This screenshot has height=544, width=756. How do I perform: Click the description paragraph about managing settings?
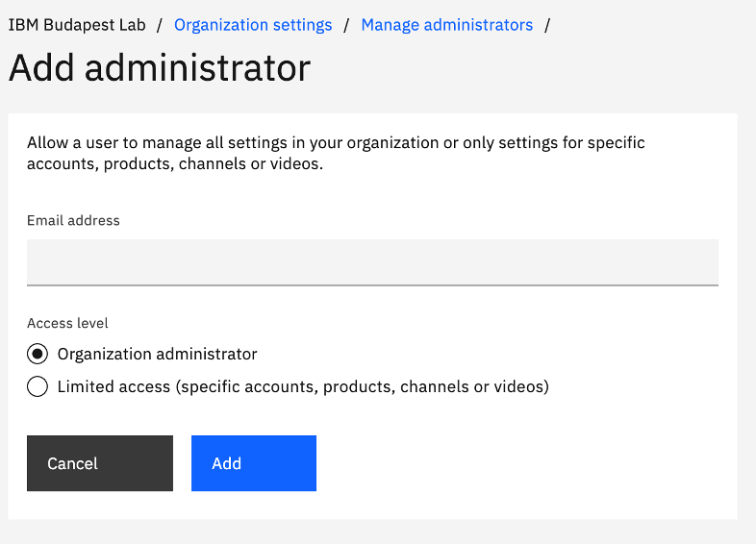click(336, 153)
